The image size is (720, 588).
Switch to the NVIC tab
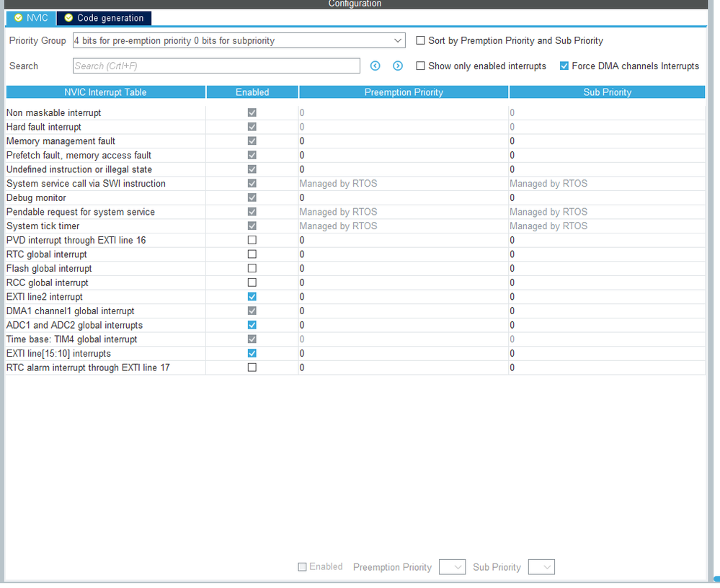point(31,18)
